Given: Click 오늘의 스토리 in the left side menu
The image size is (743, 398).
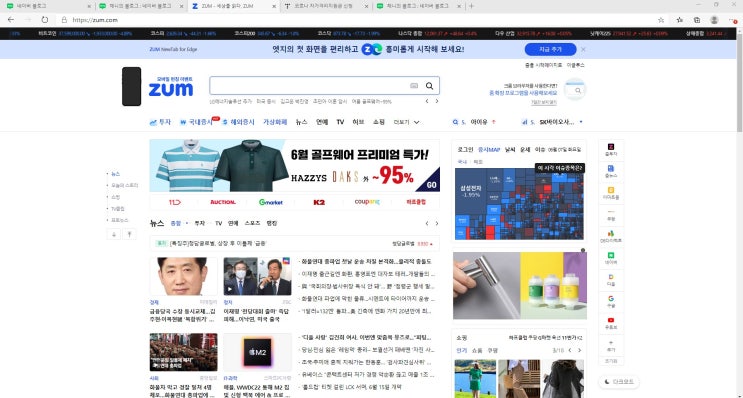Looking at the screenshot, I should pos(125,185).
